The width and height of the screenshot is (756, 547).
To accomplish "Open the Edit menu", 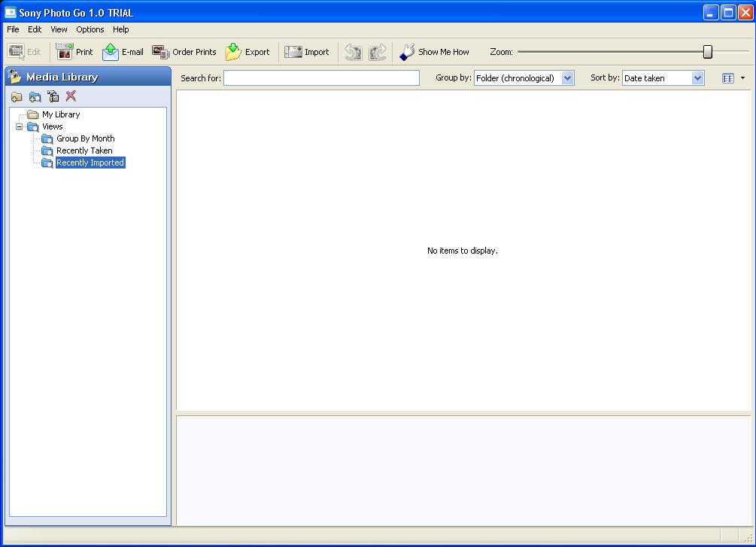I will pos(35,29).
